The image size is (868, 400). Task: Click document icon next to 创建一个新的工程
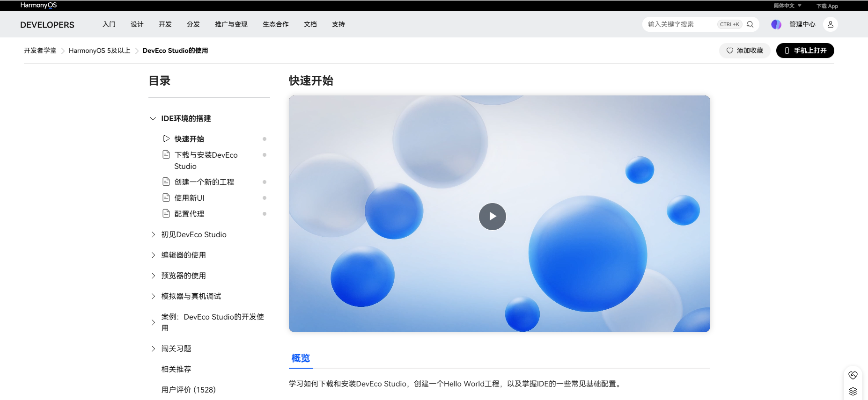pyautogui.click(x=166, y=182)
